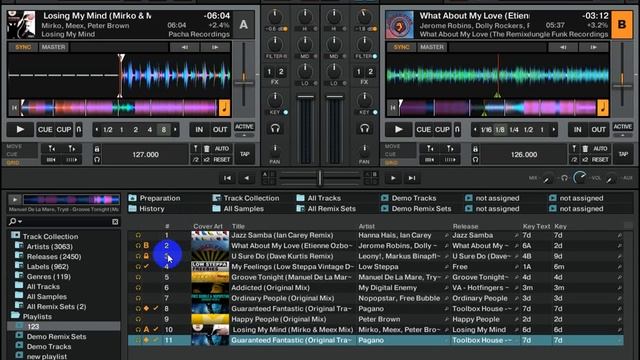
Task: Open Track Collection favorite
Action: click(246, 198)
